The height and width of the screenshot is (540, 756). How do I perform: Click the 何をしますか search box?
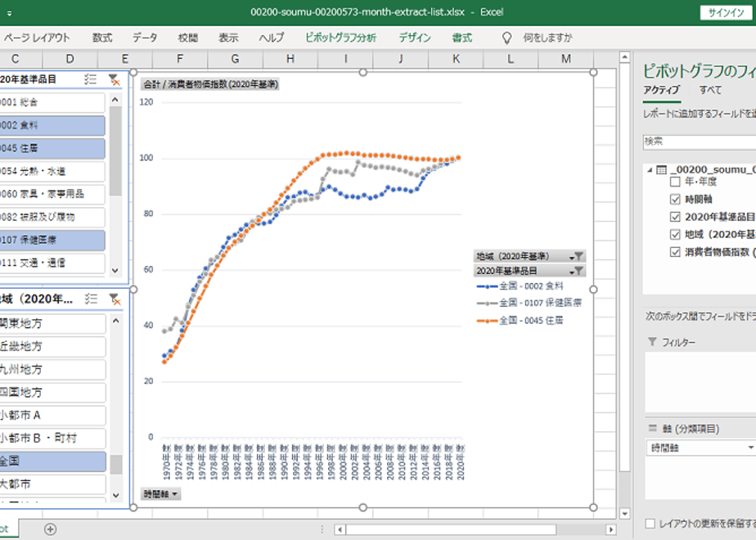(x=547, y=38)
